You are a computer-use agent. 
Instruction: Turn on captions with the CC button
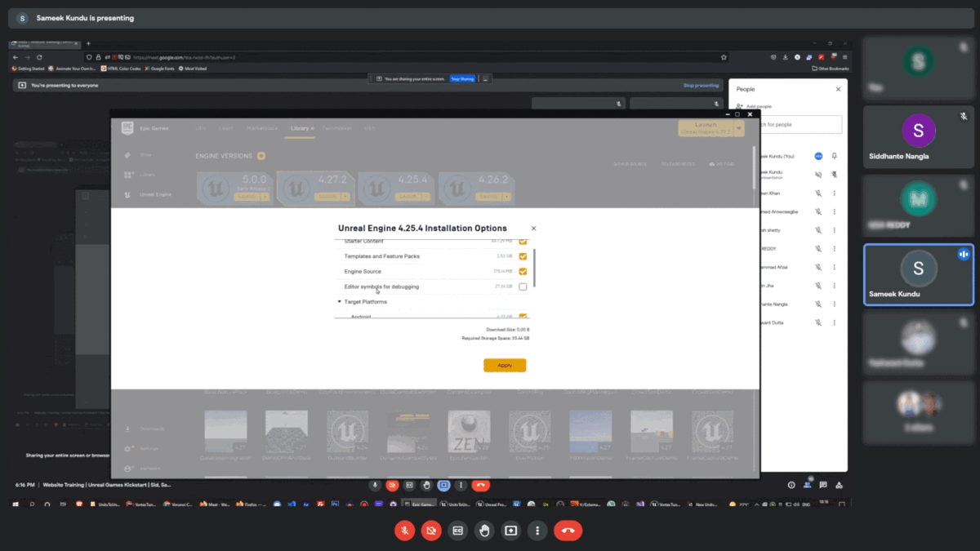[458, 531]
